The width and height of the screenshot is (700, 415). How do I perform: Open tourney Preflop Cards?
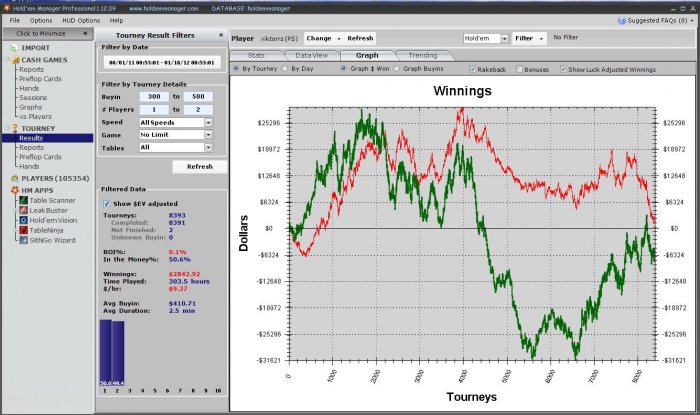[x=40, y=157]
